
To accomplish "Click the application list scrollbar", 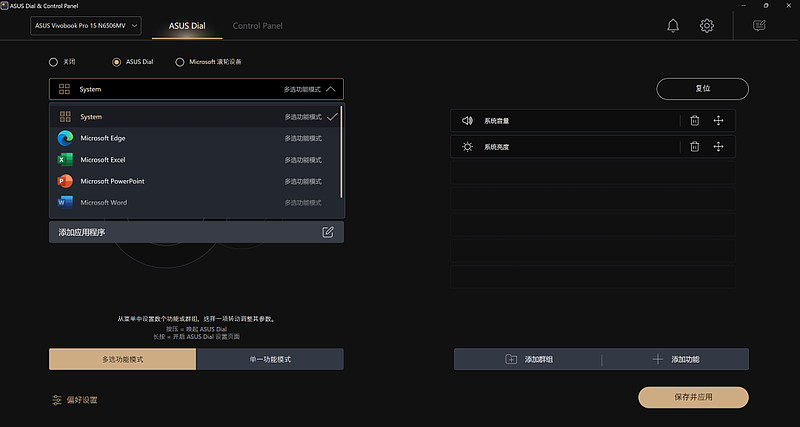I will (341, 152).
